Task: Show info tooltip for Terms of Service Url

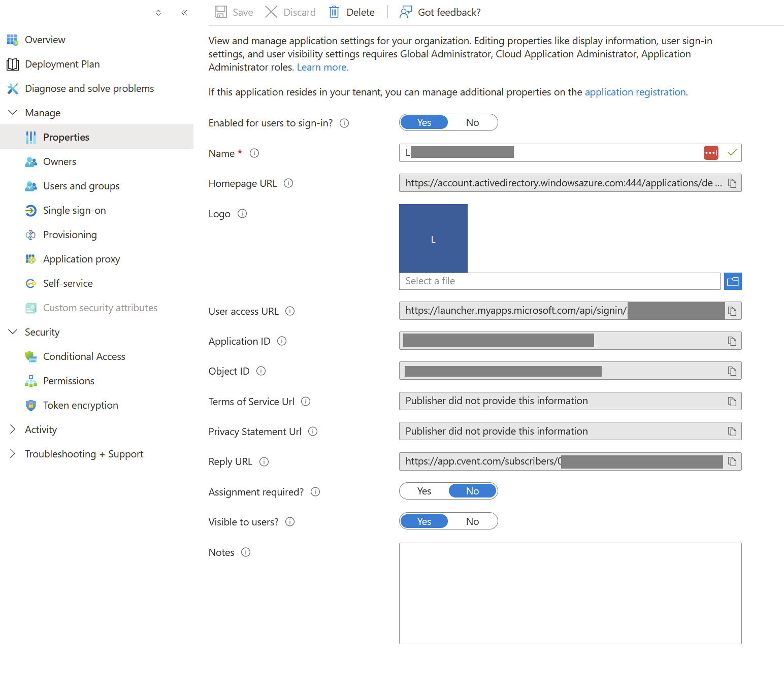Action: point(306,402)
